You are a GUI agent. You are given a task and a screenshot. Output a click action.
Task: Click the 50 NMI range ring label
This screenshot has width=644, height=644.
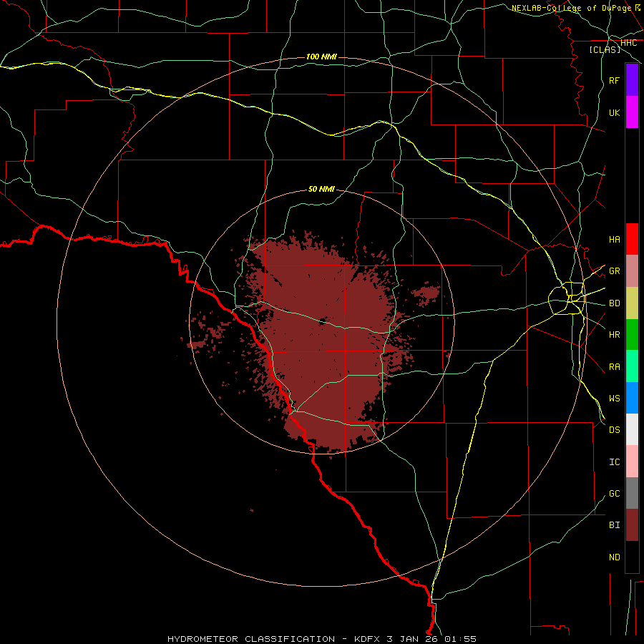click(x=321, y=189)
